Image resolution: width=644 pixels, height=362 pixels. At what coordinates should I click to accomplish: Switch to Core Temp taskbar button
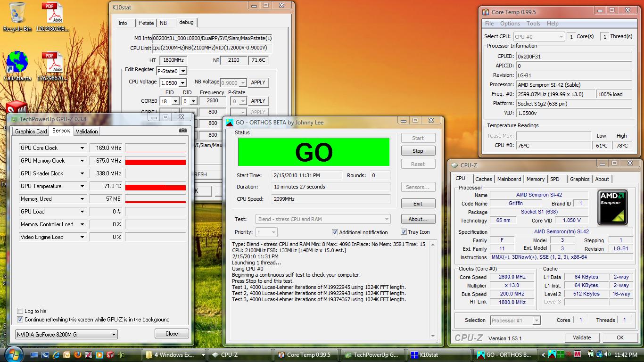tap(307, 355)
